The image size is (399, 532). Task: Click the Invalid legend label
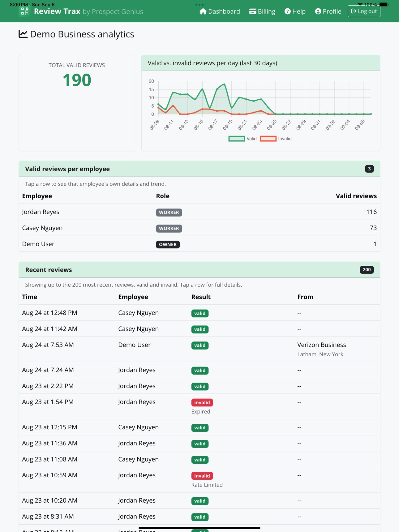(x=285, y=139)
